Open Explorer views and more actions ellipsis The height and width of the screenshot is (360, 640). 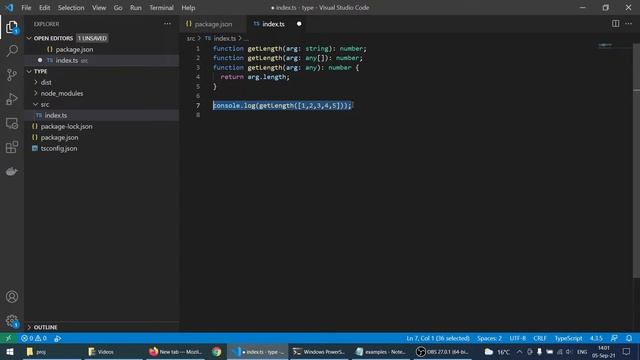167,24
